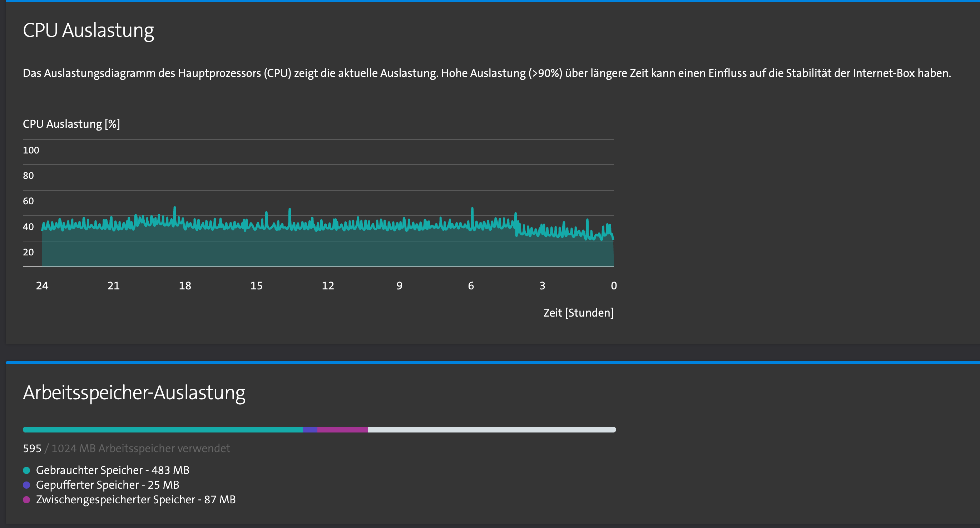Click the CPU Auslastung heading
The width and height of the screenshot is (980, 528).
click(88, 30)
